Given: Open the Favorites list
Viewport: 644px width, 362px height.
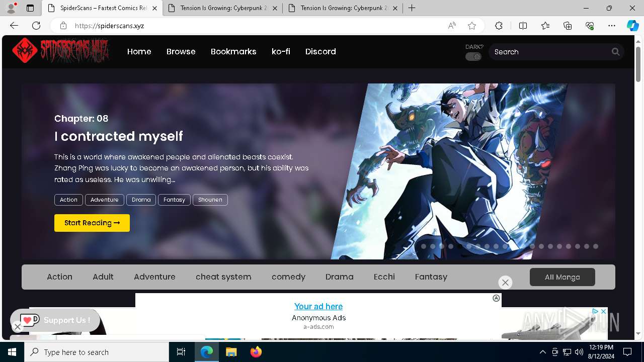Looking at the screenshot, I should (x=545, y=26).
